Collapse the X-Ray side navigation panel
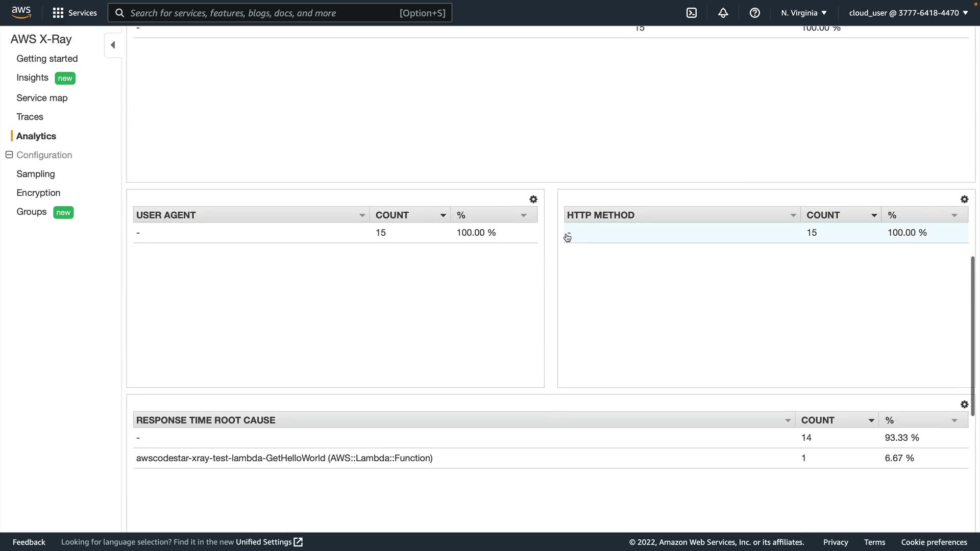 (x=113, y=45)
